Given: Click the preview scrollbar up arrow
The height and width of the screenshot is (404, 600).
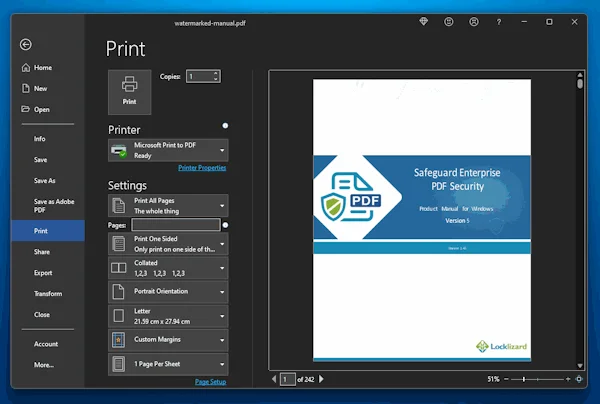Looking at the screenshot, I should tap(580, 75).
